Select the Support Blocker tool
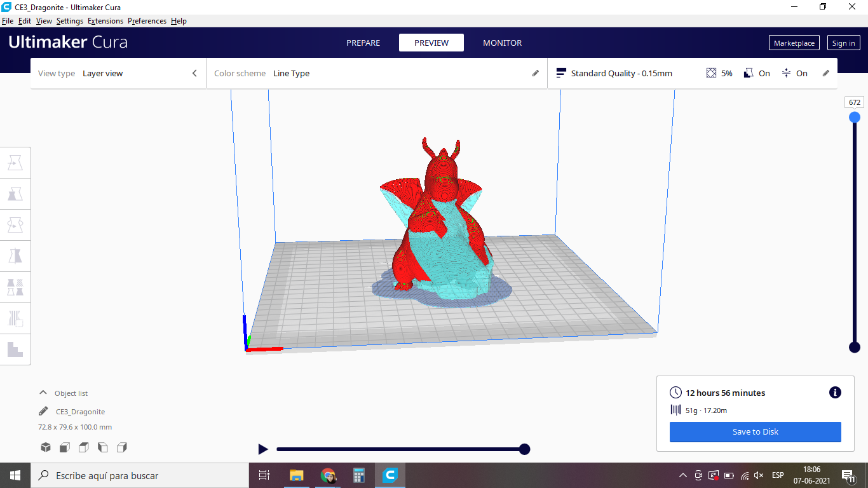 pos(15,318)
